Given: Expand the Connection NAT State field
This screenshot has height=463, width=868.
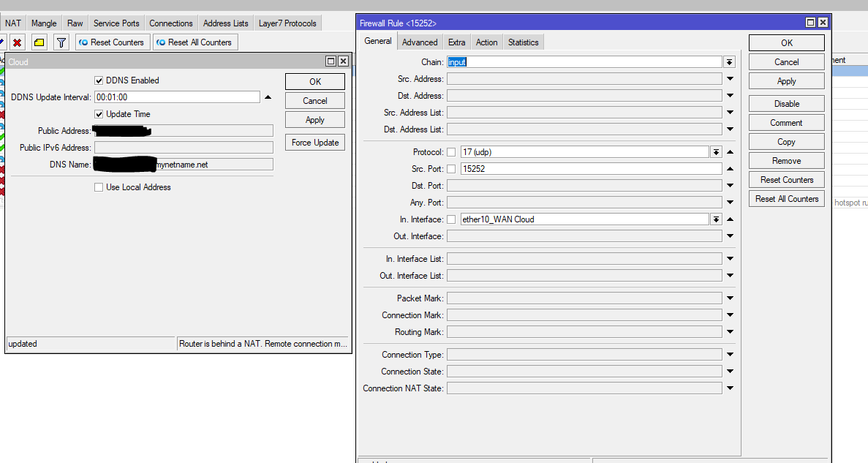Looking at the screenshot, I should 731,388.
